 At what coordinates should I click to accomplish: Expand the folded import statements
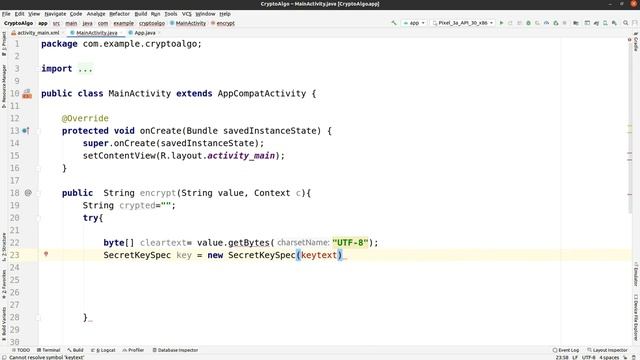[x=85, y=69]
